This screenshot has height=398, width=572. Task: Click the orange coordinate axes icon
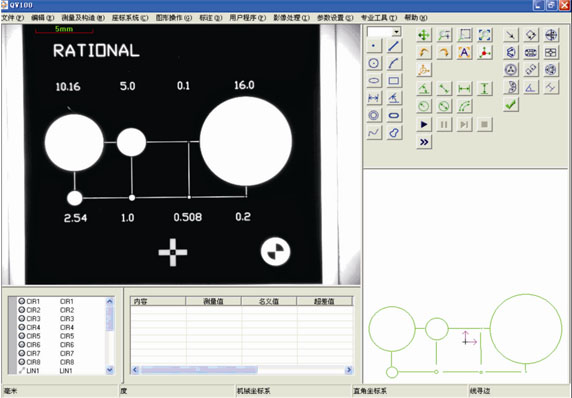point(424,70)
